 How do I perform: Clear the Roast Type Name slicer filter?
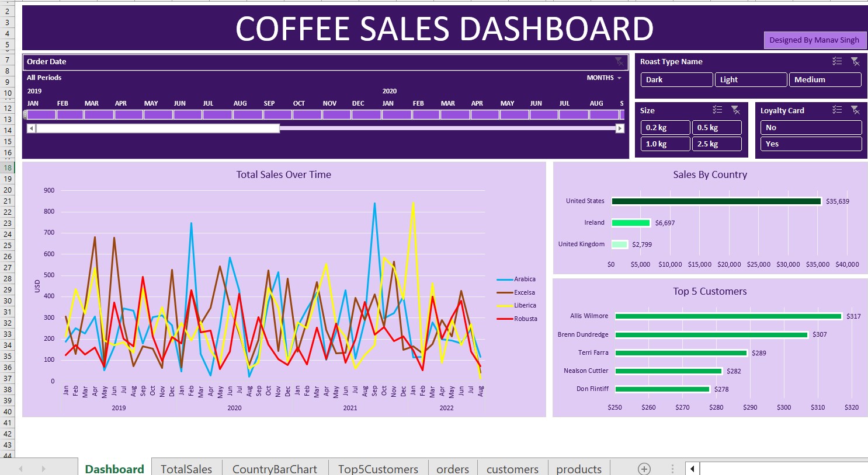point(855,61)
